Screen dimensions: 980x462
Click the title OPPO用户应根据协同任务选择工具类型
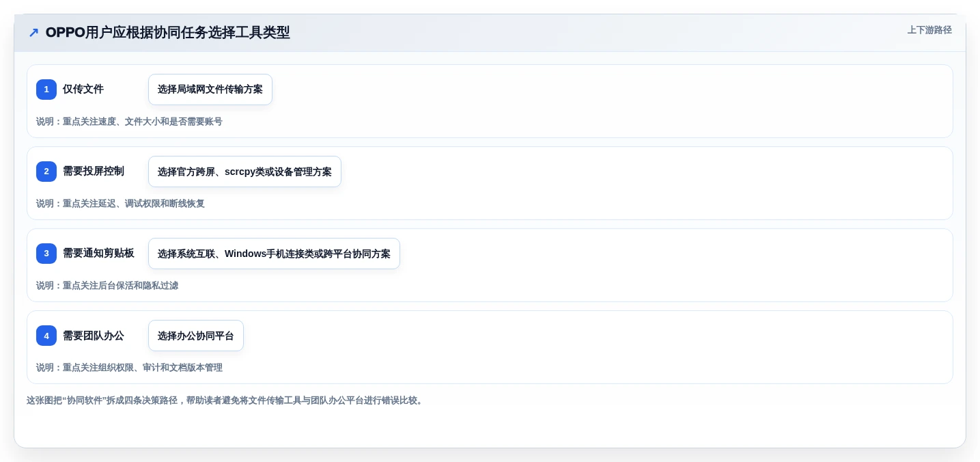(167, 33)
